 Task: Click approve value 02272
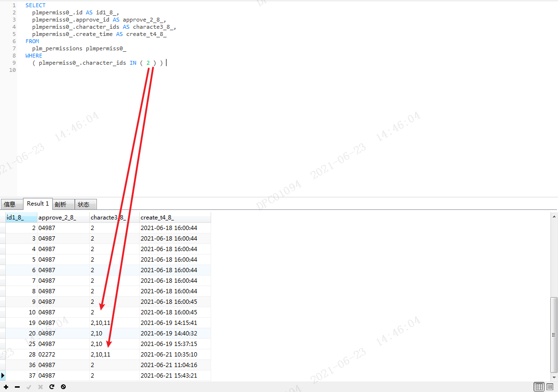47,354
